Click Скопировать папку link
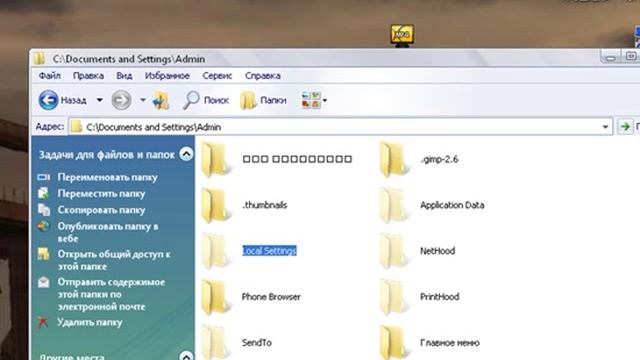This screenshot has height=360, width=640. coord(101,210)
